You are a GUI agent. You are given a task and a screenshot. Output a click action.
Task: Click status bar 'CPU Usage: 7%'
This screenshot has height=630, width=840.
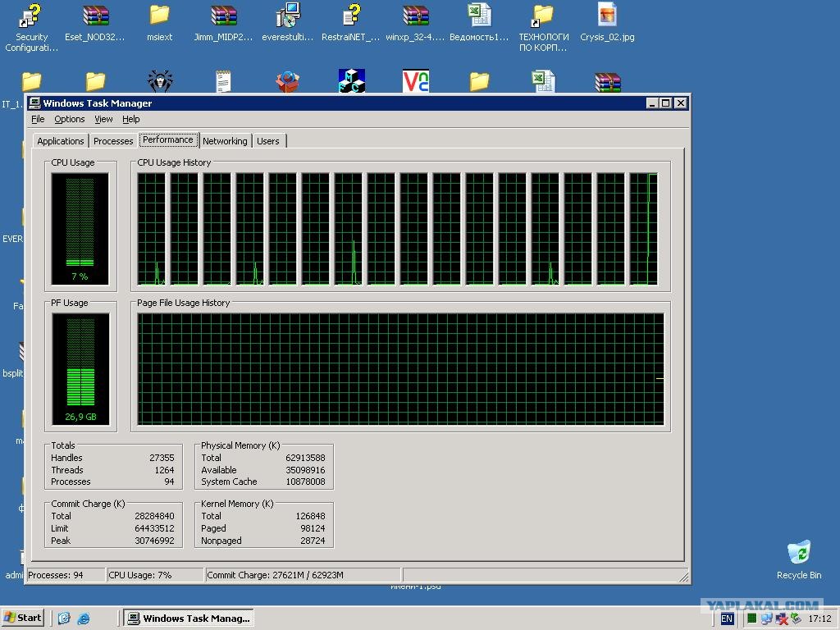pos(155,575)
